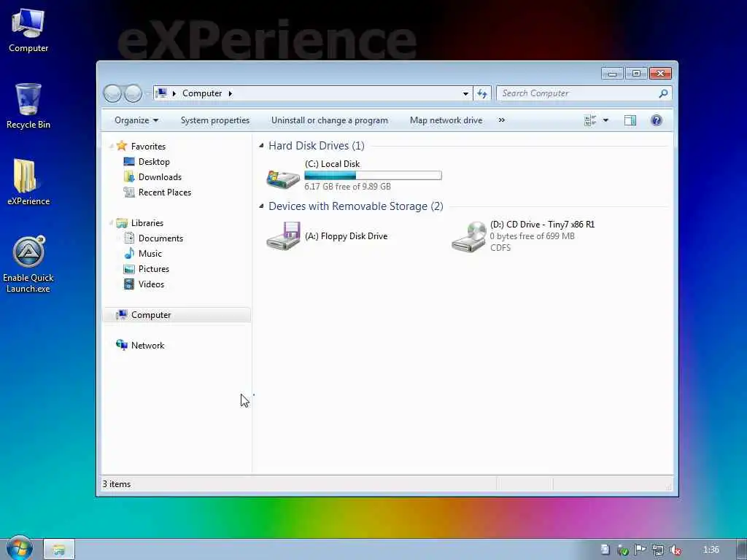Click the network connection tray icon
Screen dimensions: 747x560
point(657,550)
